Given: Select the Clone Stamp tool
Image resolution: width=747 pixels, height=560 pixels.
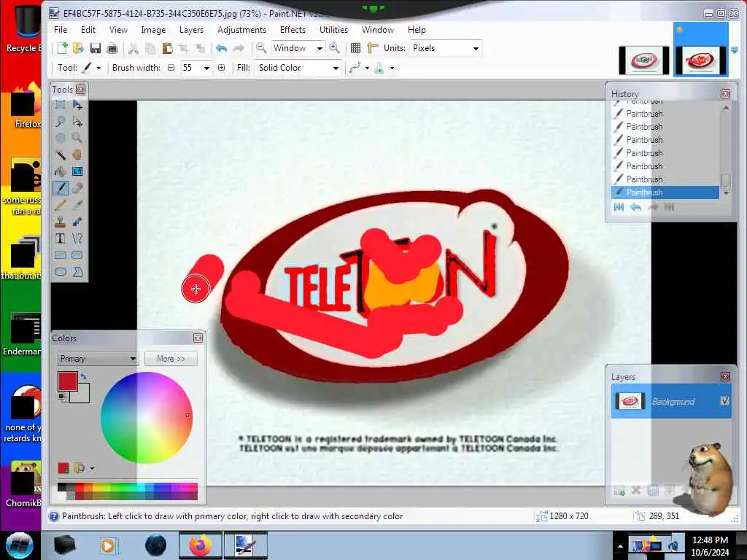Looking at the screenshot, I should click(x=61, y=222).
